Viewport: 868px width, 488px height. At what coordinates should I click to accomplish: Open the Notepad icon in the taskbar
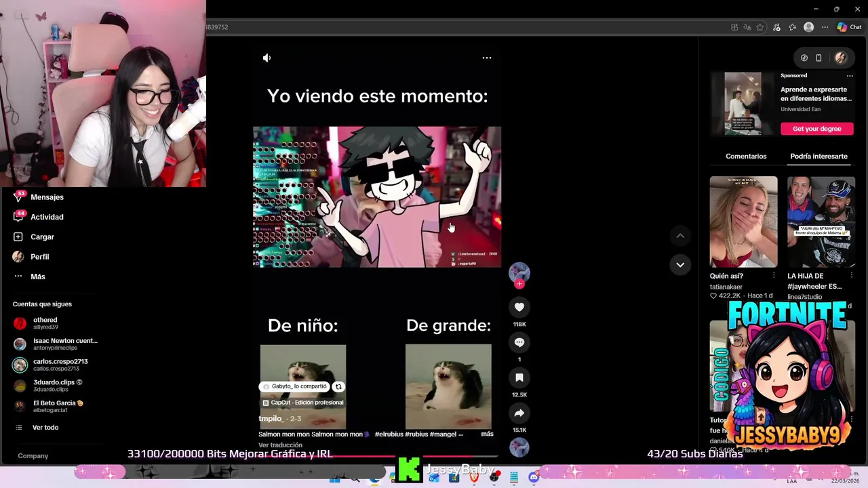(514, 478)
